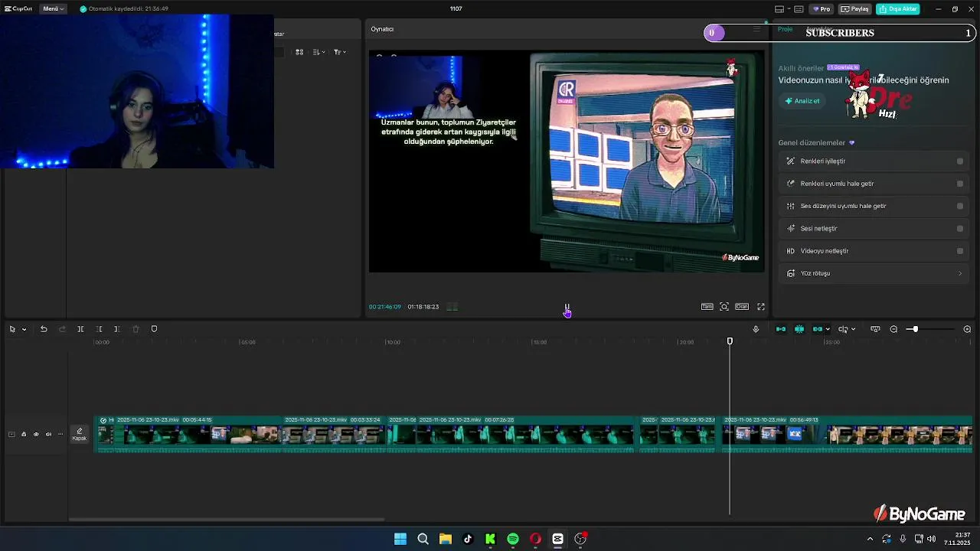Open the linkage dropdown arrow
This screenshot has height=551, width=980.
click(828, 330)
